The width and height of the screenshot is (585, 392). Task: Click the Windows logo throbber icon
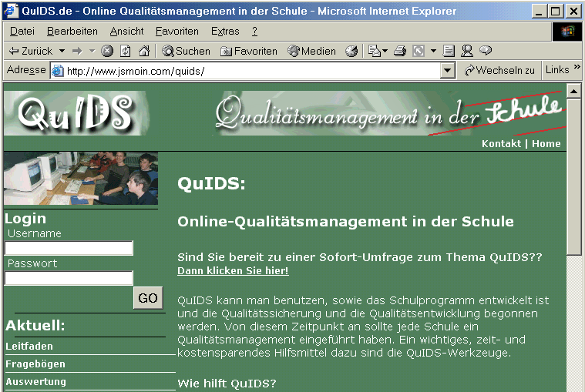(567, 32)
